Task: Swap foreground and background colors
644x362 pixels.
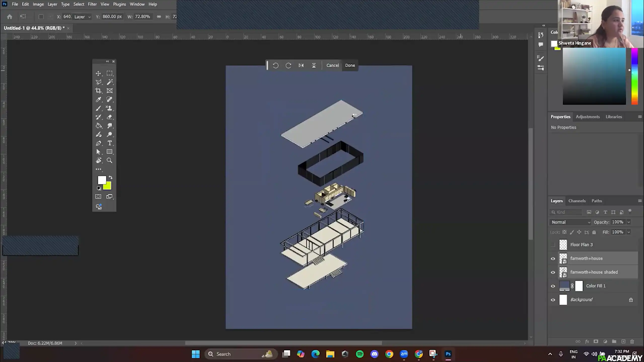Action: point(110,178)
